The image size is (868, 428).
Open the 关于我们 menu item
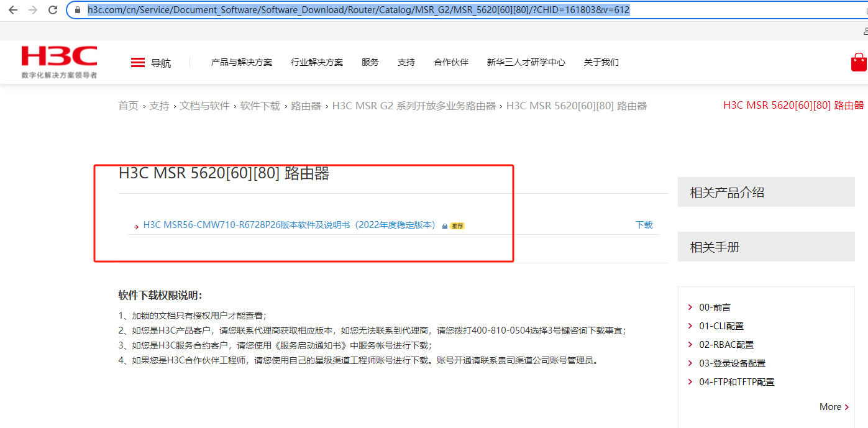(601, 62)
